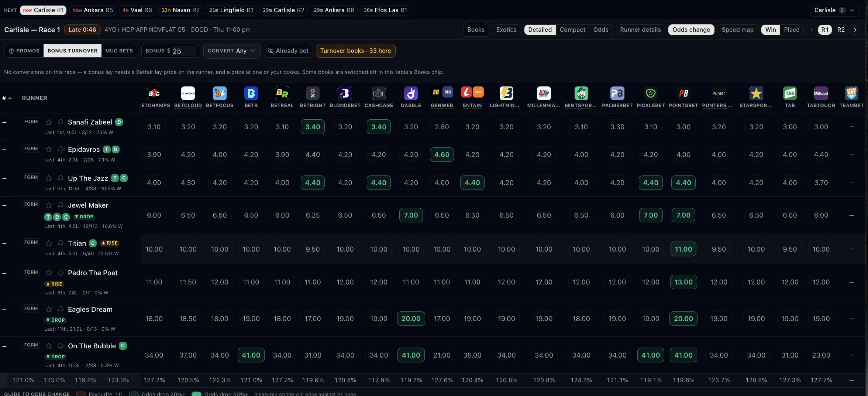Click Dabble 7.00 odds for Jewel Maker

(x=411, y=215)
